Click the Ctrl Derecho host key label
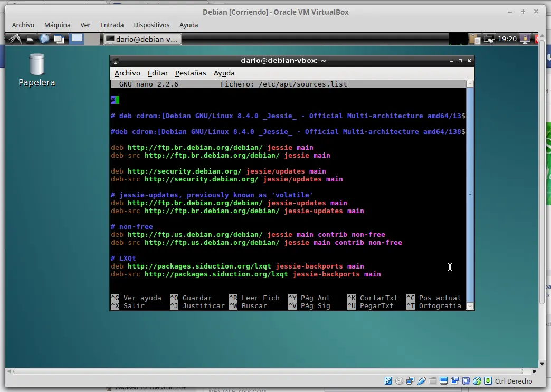 tap(514, 381)
